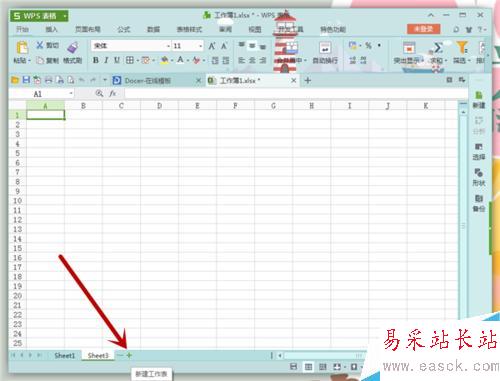Add a new document tab with plus
The image size is (500, 381).
[x=308, y=80]
